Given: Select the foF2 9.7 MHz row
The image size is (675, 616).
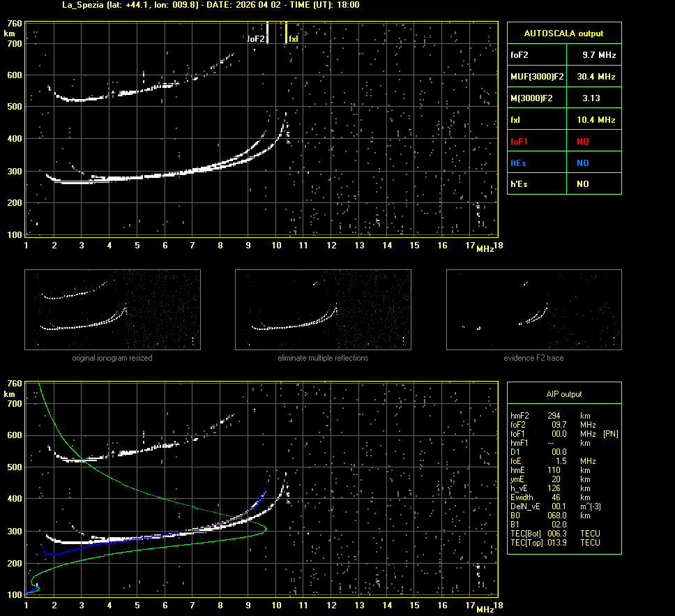Looking at the screenshot, I should tap(563, 54).
